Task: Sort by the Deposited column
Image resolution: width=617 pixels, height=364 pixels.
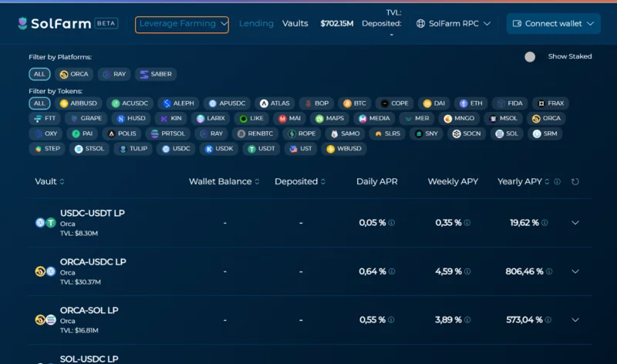Action: tap(300, 181)
